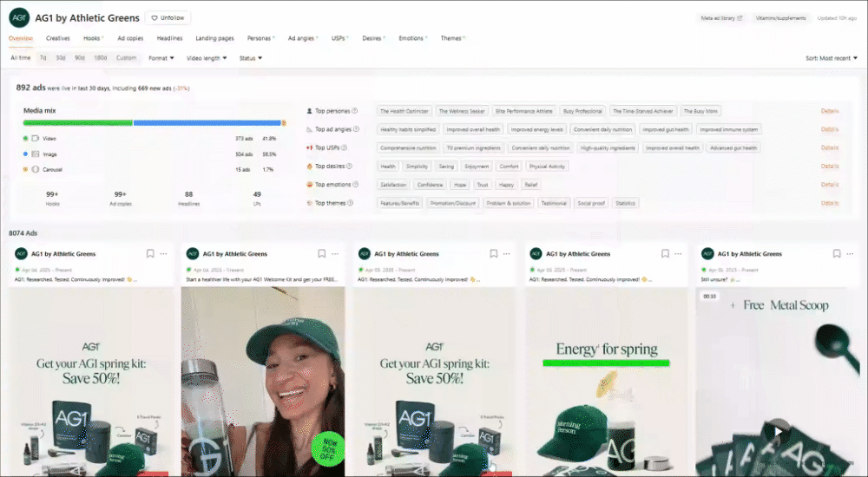Screen dimensions: 868x477
Task: Click the Vitamins/supplements category tag
Action: point(780,18)
